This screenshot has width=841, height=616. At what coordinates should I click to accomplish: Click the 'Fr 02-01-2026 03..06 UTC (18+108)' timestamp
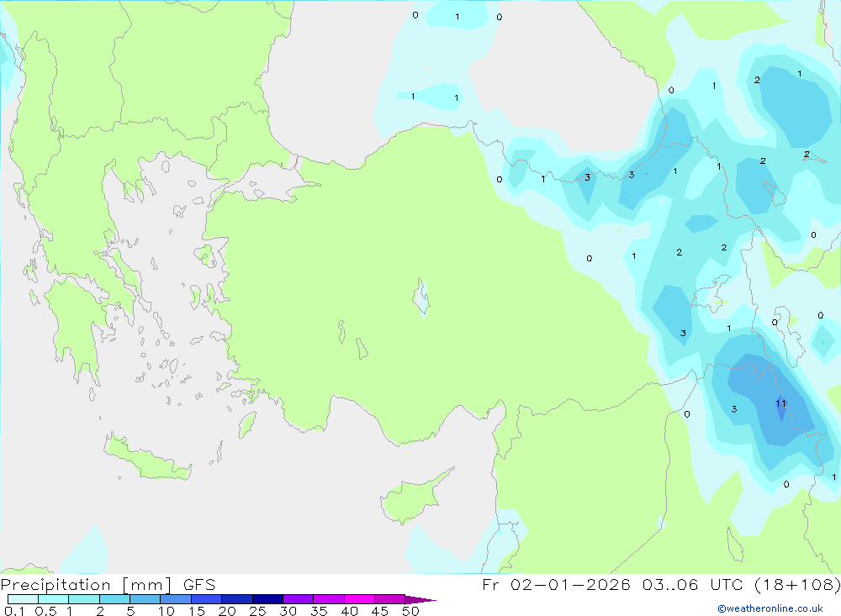(661, 585)
